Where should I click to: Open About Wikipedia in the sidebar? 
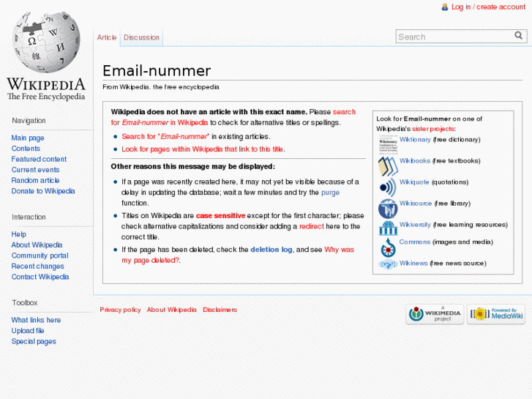click(37, 245)
